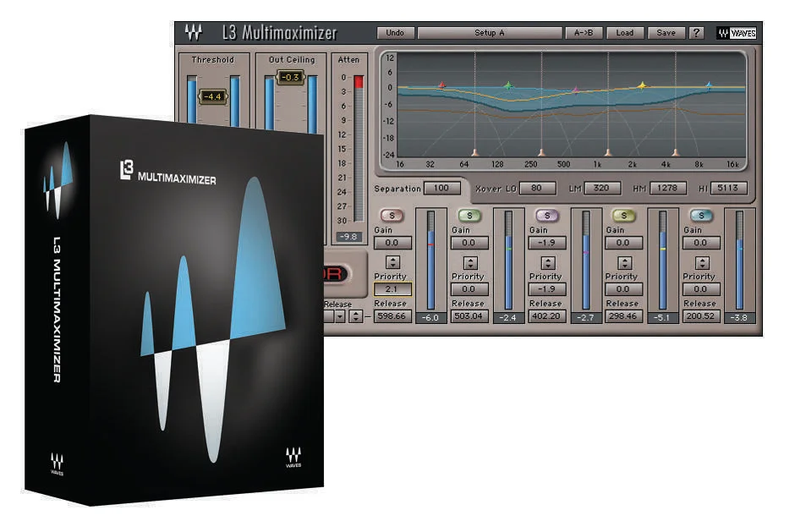Click band 1 meter readout -6.0
795x532 pixels.
pos(430,318)
